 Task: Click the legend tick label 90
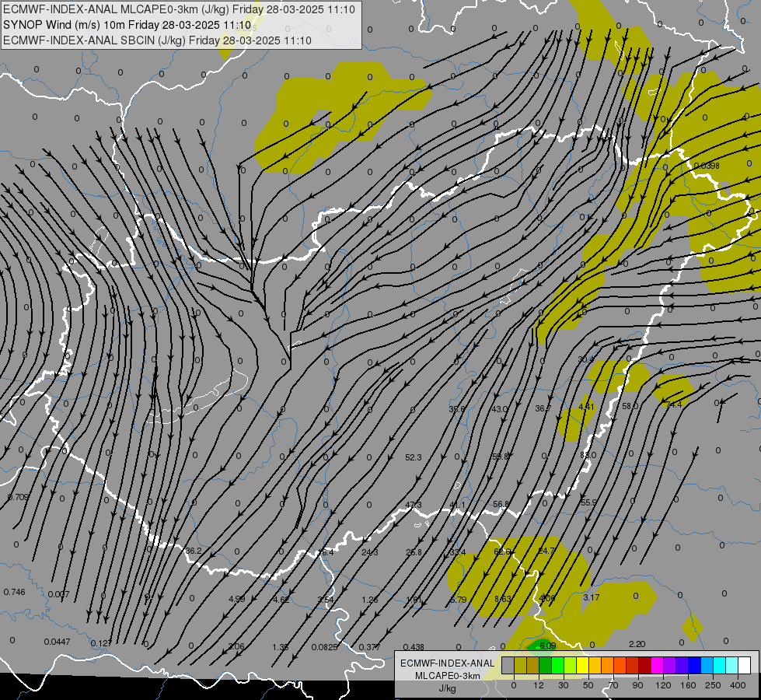pyautogui.click(x=637, y=685)
